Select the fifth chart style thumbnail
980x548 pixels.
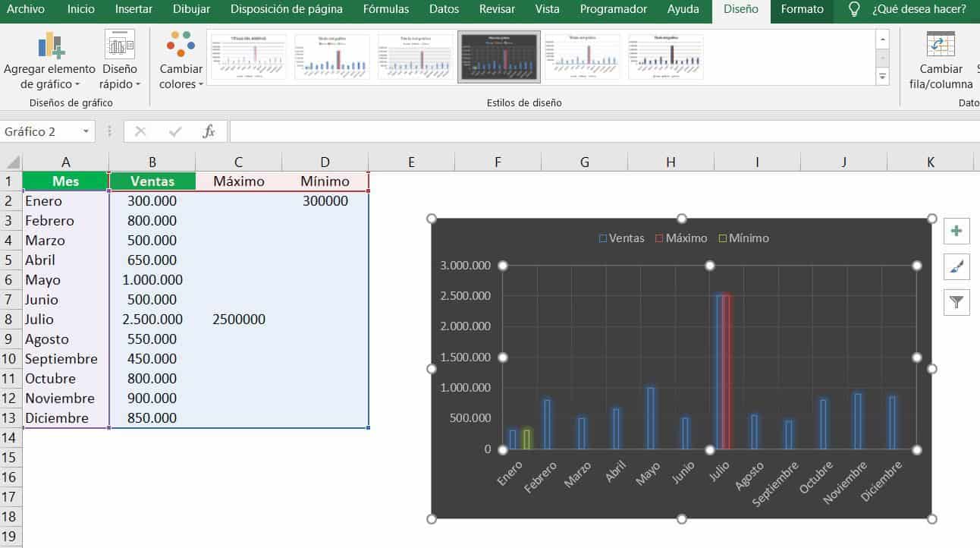(x=583, y=57)
